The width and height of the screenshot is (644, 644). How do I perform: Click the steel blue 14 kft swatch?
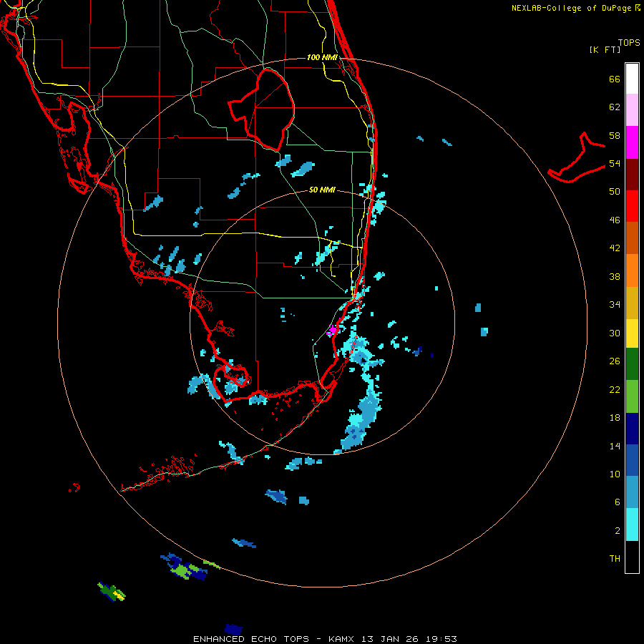click(632, 492)
